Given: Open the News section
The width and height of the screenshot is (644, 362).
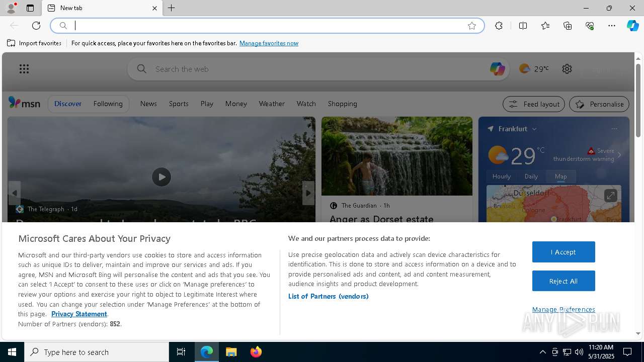Looking at the screenshot, I should [148, 104].
